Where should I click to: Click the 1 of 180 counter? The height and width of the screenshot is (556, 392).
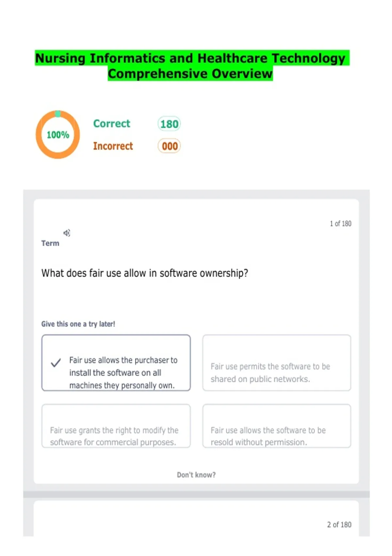[x=341, y=224]
